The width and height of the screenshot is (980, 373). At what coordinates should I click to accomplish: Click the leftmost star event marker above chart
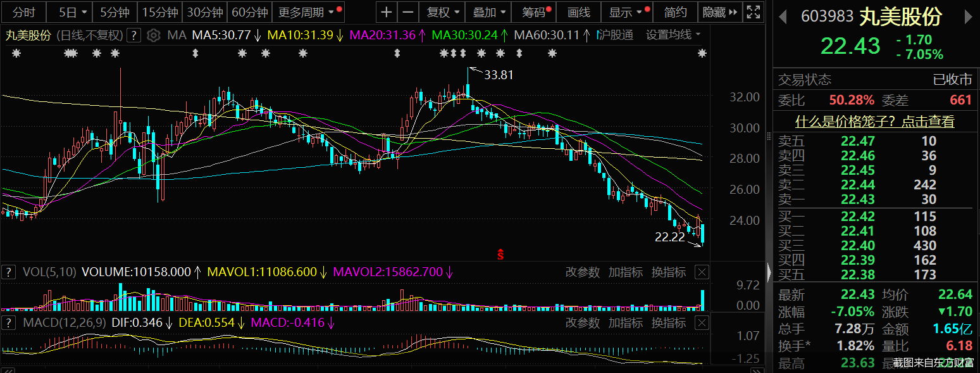16,54
